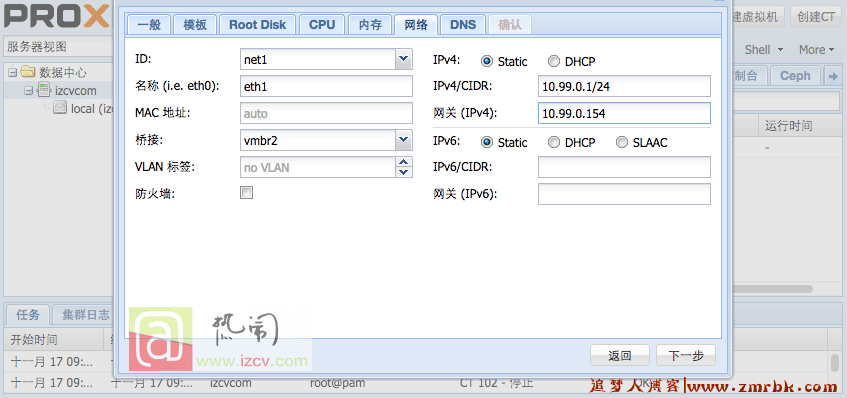Viewport: 847px width, 398px height.
Task: Click the IPv4 gateway field 10.99.0.154
Action: pyautogui.click(x=624, y=113)
